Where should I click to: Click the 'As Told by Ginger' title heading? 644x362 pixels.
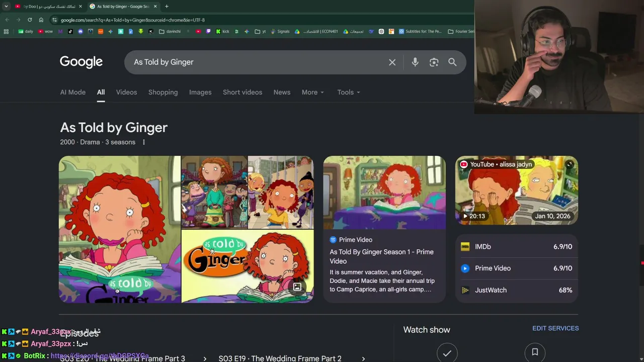coord(114,128)
